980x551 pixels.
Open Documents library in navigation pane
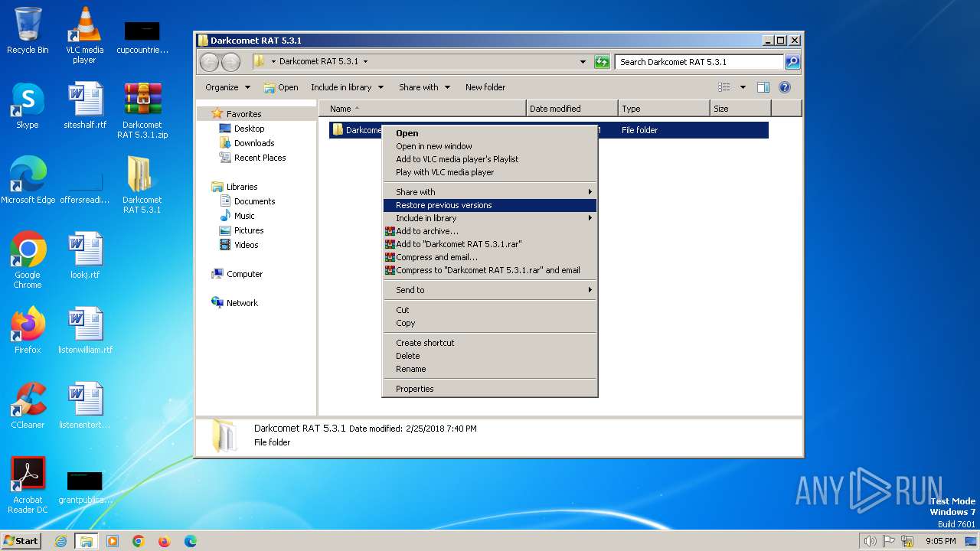(247, 201)
